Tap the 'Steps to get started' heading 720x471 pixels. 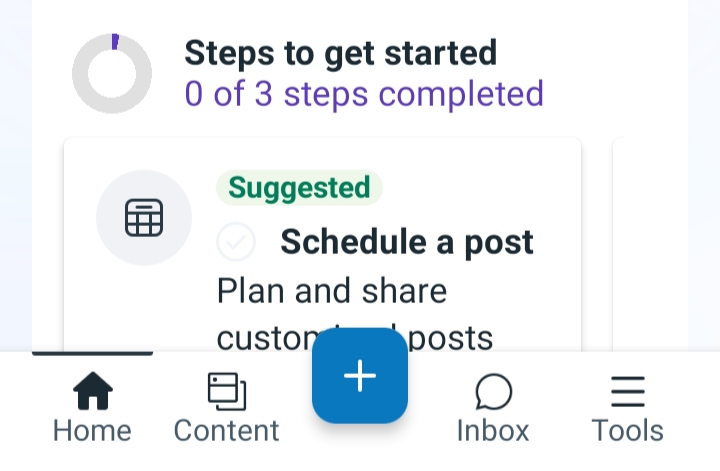coord(341,53)
